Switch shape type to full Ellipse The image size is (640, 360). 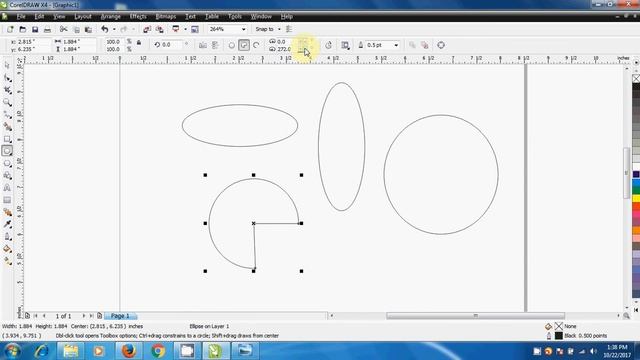[231, 45]
